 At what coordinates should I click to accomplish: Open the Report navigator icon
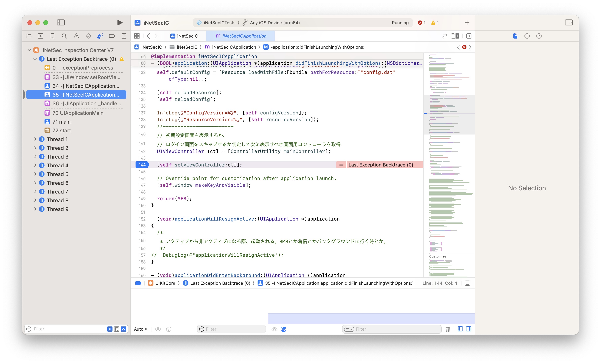[x=124, y=36]
